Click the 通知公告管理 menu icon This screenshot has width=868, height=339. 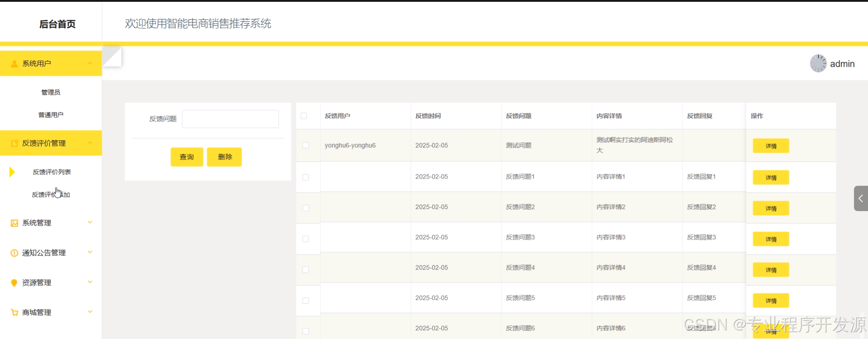14,253
